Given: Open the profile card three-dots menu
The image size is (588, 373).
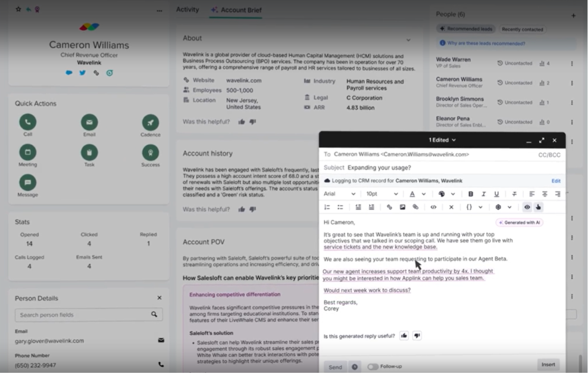Looking at the screenshot, I should [159, 11].
